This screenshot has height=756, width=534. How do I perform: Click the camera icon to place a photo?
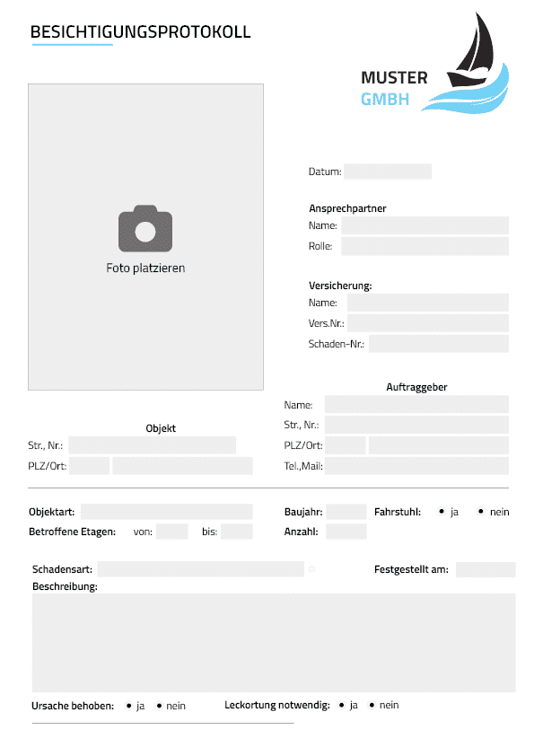[145, 229]
